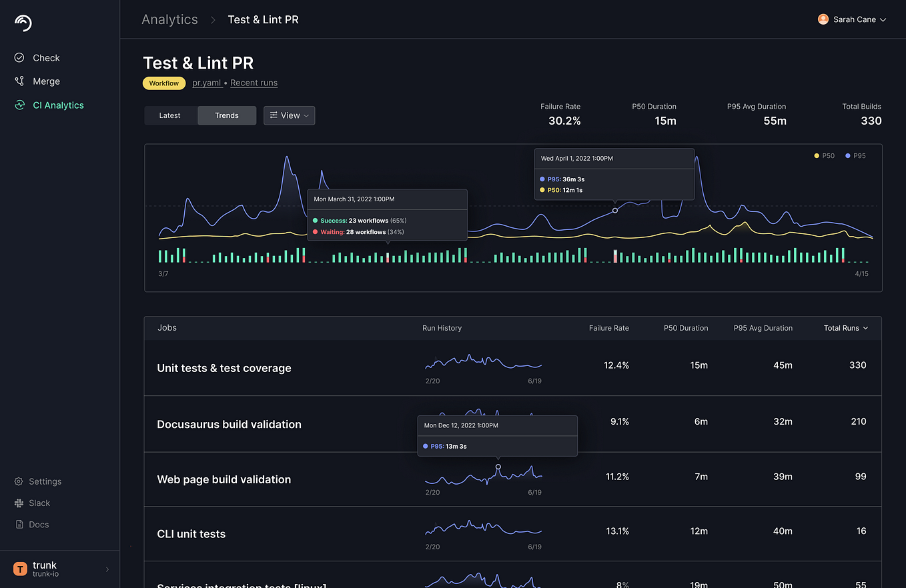Click the trunk spiral logo top-left
The width and height of the screenshot is (906, 588).
[22, 22]
